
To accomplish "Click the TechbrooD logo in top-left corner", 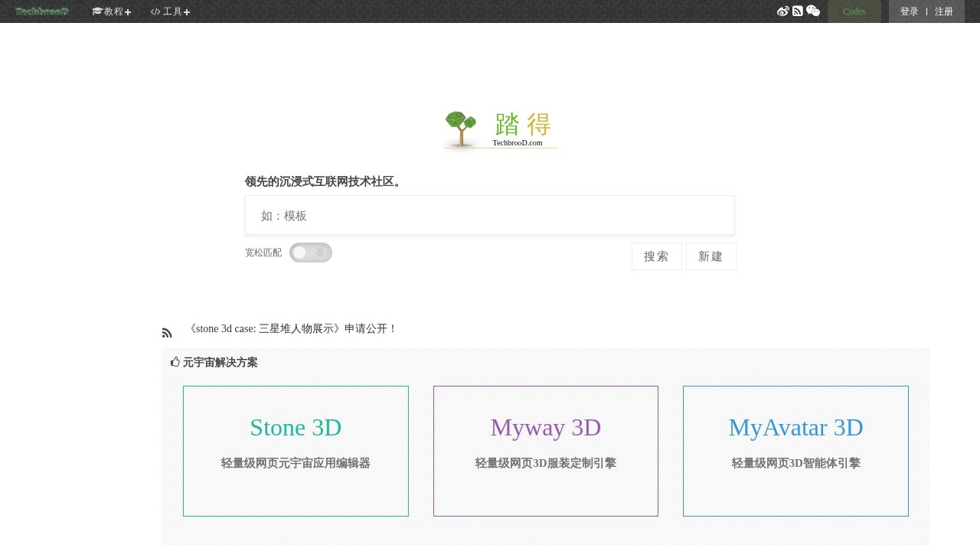I will tap(41, 11).
